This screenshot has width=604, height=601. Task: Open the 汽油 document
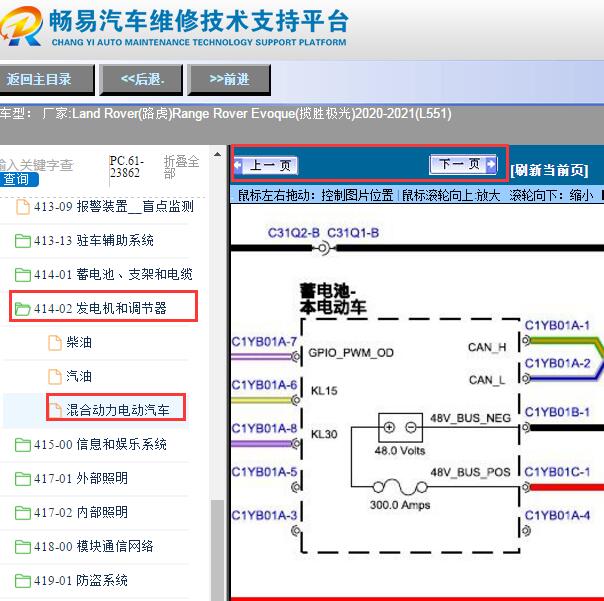79,376
